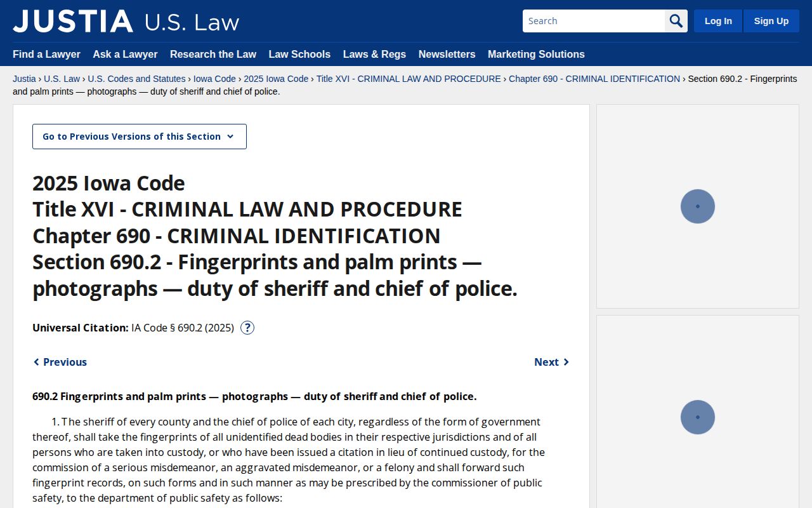Open the Newsletters menu
The height and width of the screenshot is (508, 812).
pyautogui.click(x=447, y=54)
